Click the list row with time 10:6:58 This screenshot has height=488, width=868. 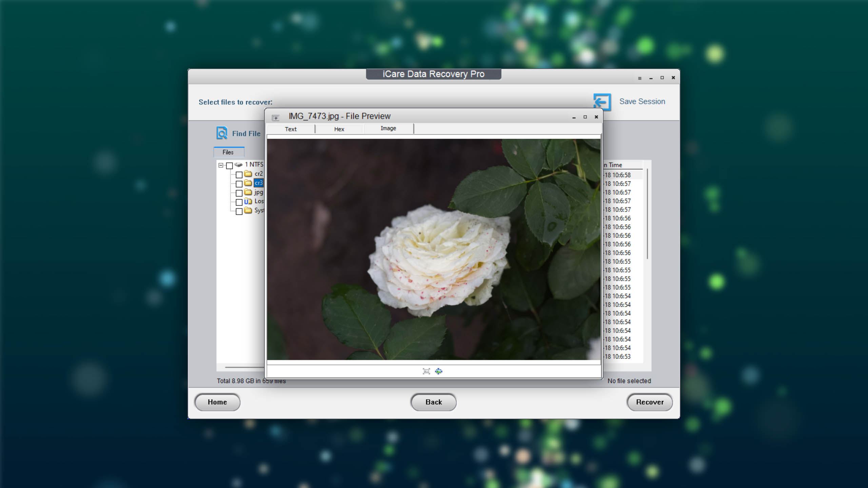(x=623, y=175)
